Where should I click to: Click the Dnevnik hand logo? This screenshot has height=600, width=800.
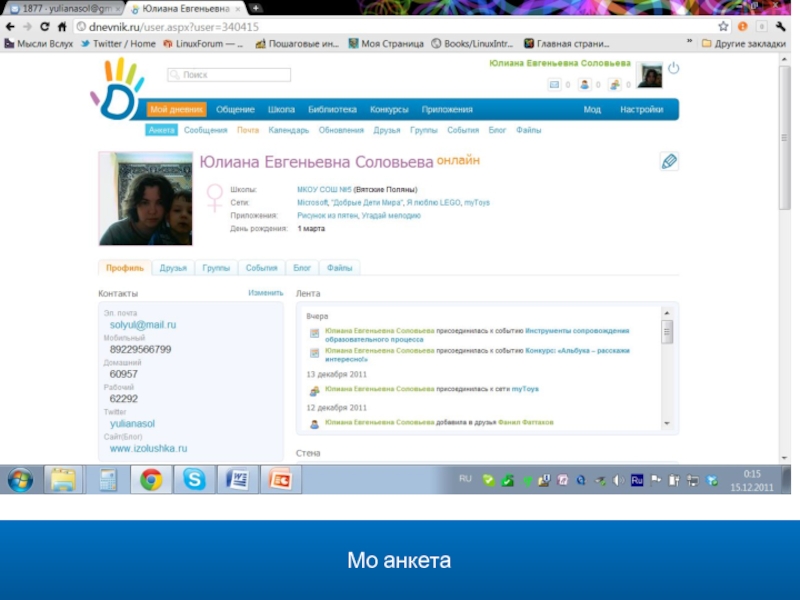pos(117,89)
